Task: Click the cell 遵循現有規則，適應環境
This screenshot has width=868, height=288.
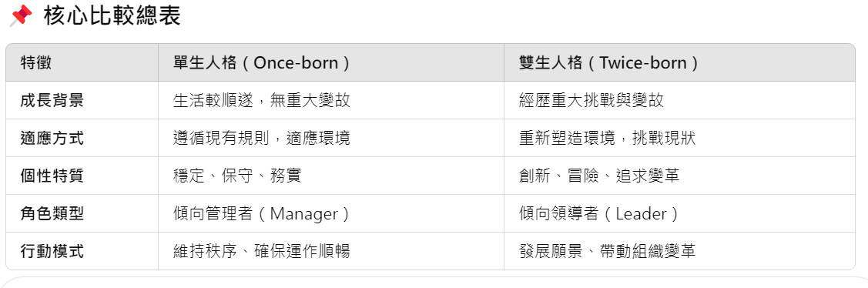Action: [261, 138]
